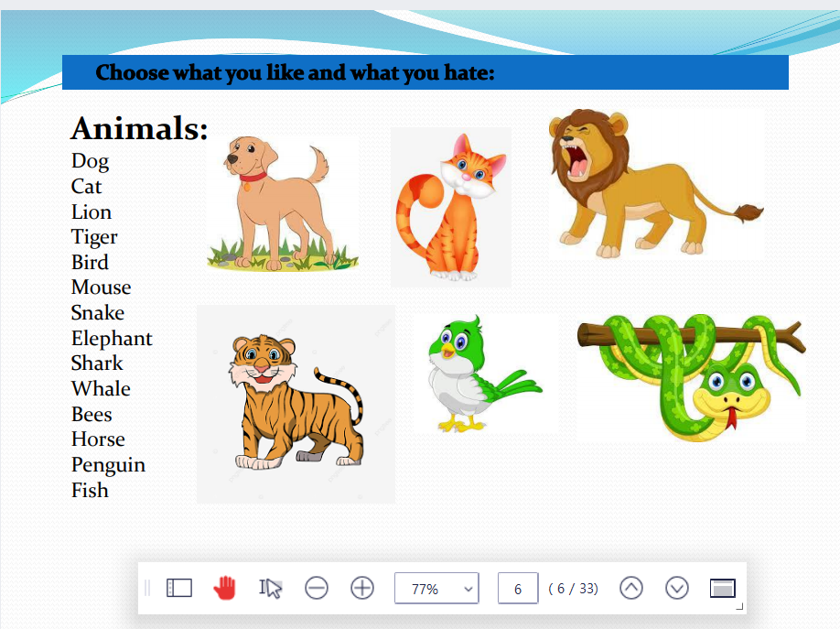Image resolution: width=840 pixels, height=629 pixels.
Task: Open the 77% zoom level dropdown
Action: (x=436, y=589)
